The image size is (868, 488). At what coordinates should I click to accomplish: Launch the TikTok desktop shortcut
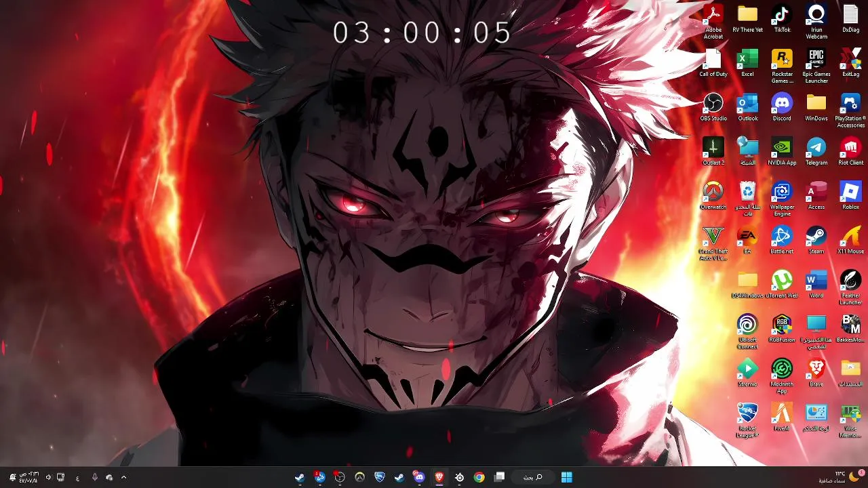[x=782, y=18]
